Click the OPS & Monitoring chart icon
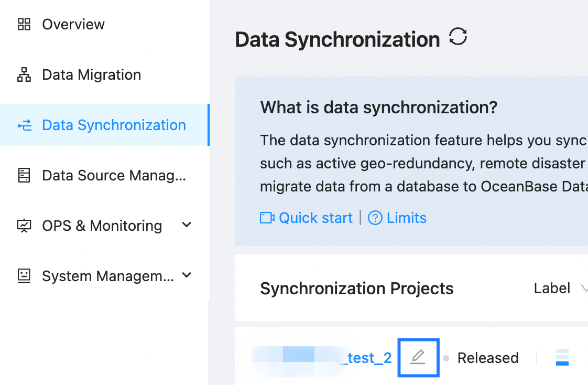The width and height of the screenshot is (588, 385). click(x=24, y=226)
